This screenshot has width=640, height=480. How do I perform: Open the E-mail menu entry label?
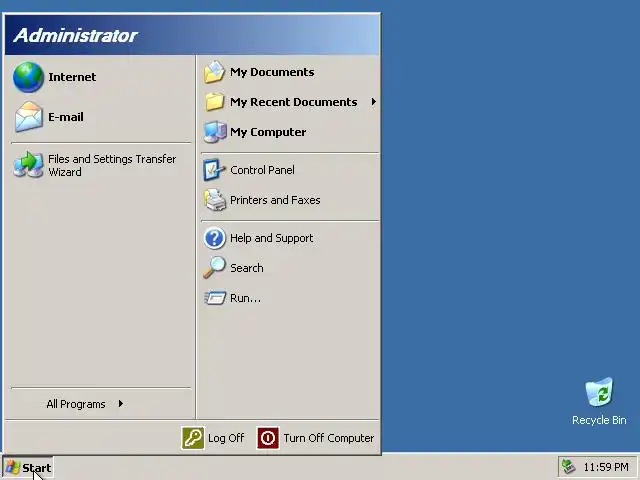(66, 117)
